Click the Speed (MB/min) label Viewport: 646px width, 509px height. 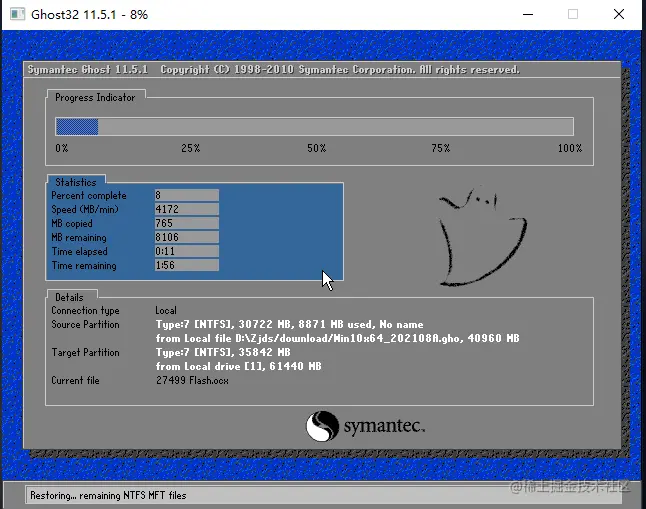85,210
